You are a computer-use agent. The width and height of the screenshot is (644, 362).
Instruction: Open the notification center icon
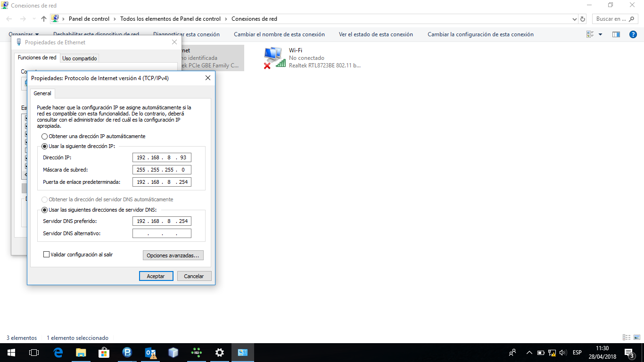[629, 352]
